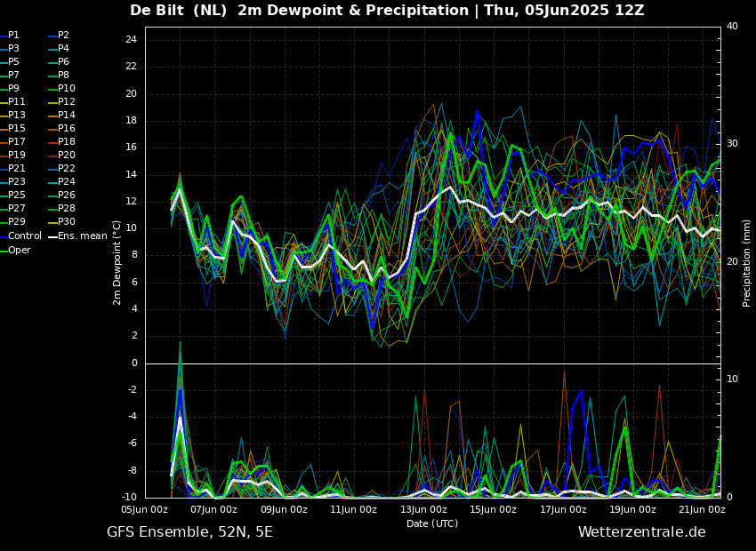Click the P1 legend entry
The image size is (756, 551).
pos(10,36)
